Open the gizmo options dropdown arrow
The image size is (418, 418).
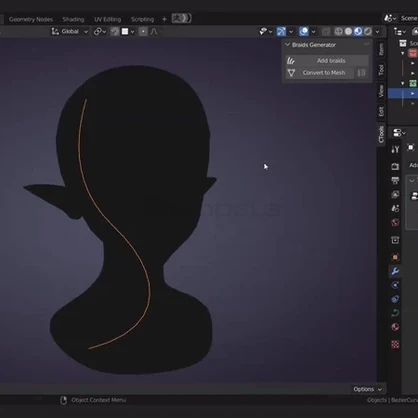(291, 31)
